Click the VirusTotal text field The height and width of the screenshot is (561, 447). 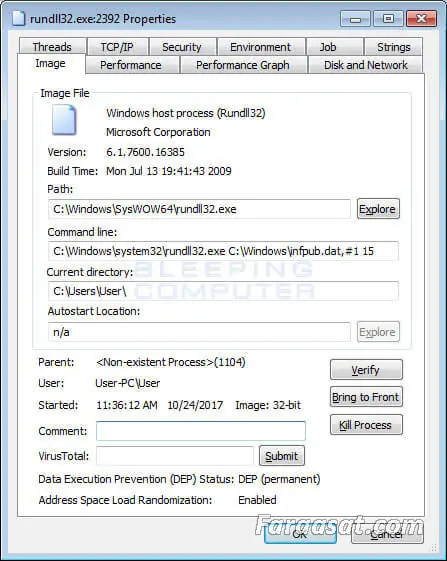[175, 456]
